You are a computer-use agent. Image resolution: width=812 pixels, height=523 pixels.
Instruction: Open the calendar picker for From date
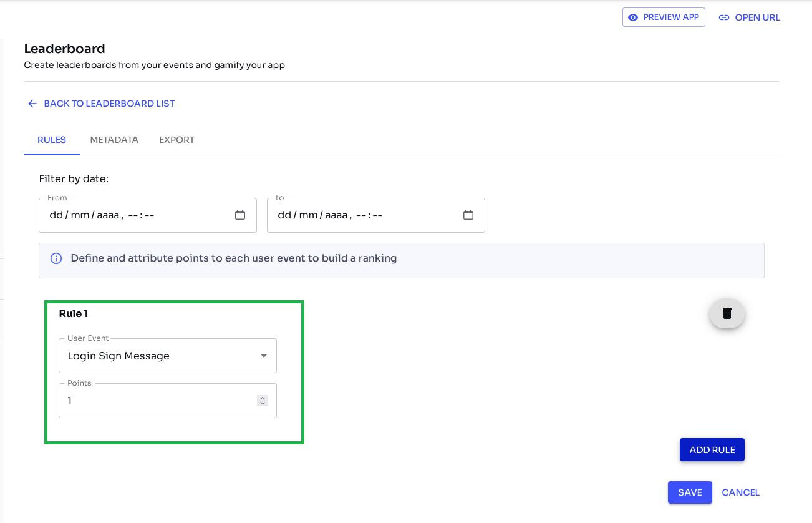coord(240,215)
